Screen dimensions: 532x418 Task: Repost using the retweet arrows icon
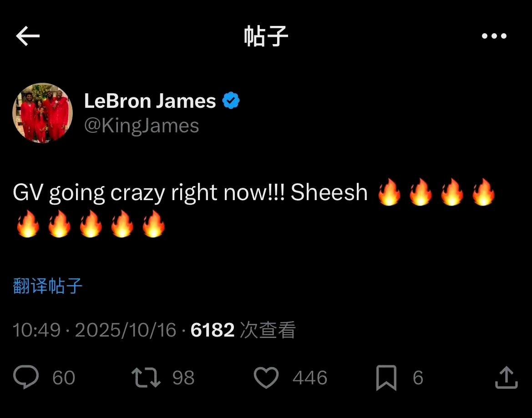click(146, 378)
